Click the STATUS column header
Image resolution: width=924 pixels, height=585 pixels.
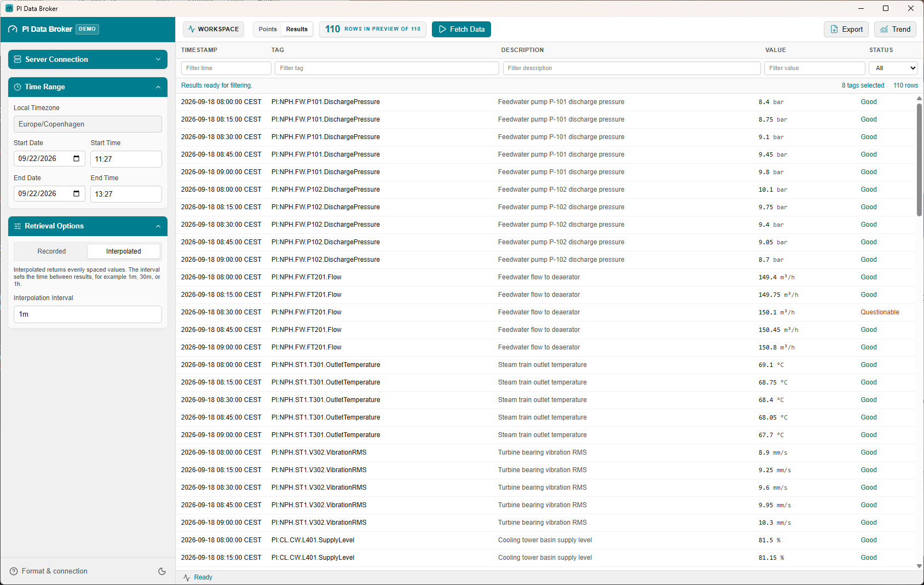point(881,50)
